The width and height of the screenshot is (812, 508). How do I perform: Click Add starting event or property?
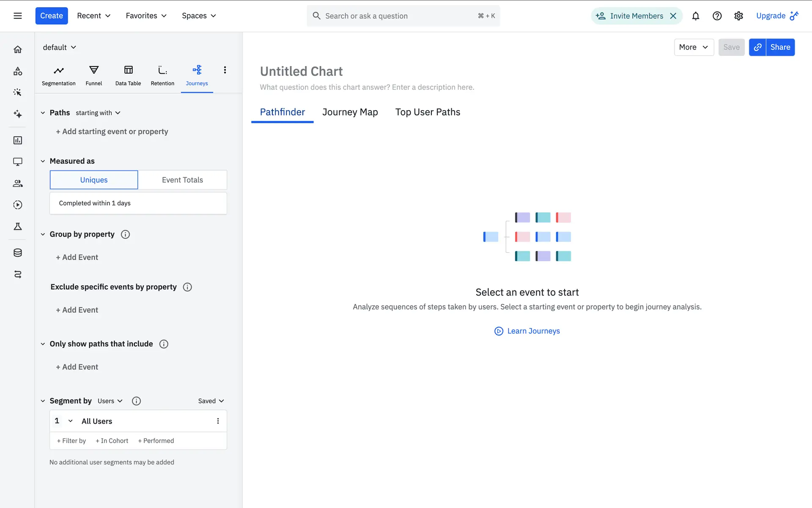112,132
